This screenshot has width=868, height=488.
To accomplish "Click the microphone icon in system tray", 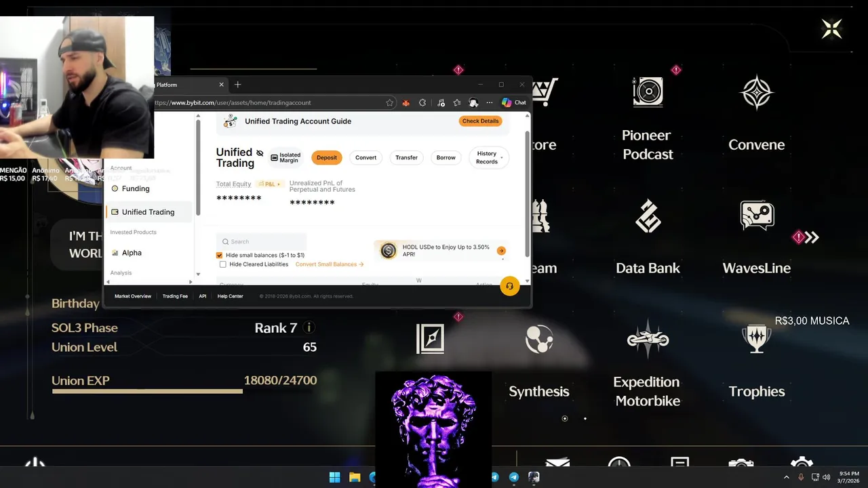I will (801, 477).
